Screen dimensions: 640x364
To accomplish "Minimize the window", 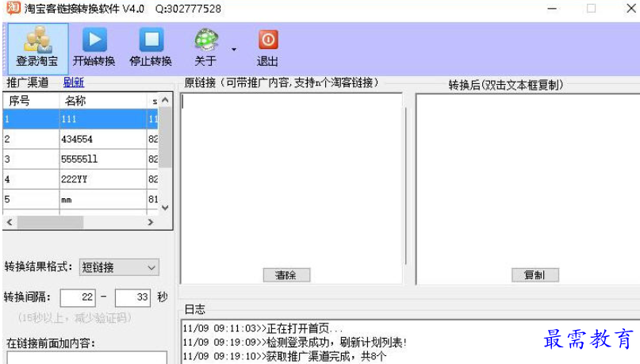I will pyautogui.click(x=552, y=8).
